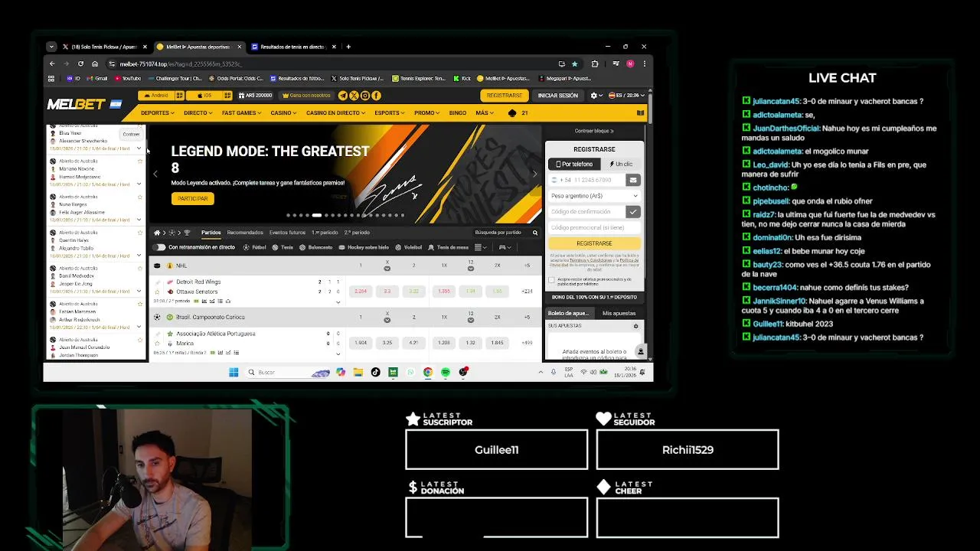Image resolution: width=980 pixels, height=551 pixels.
Task: Open bet slip settings gear icon
Action: 635,326
